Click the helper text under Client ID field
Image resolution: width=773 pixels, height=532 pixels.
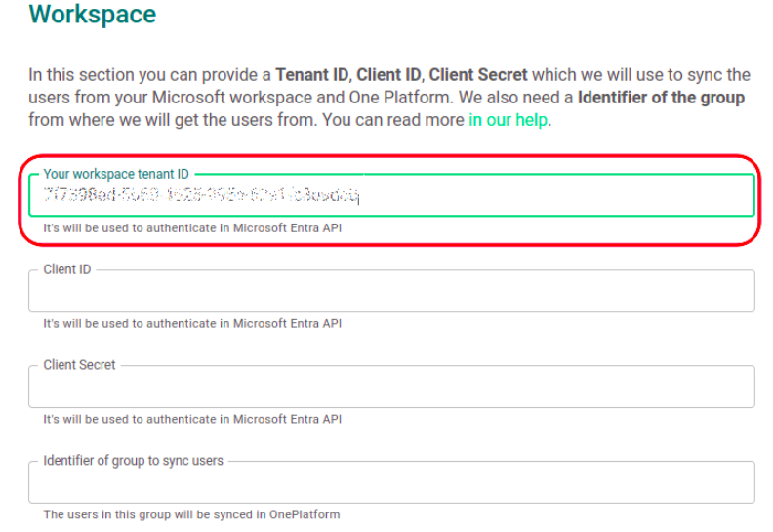[191, 323]
